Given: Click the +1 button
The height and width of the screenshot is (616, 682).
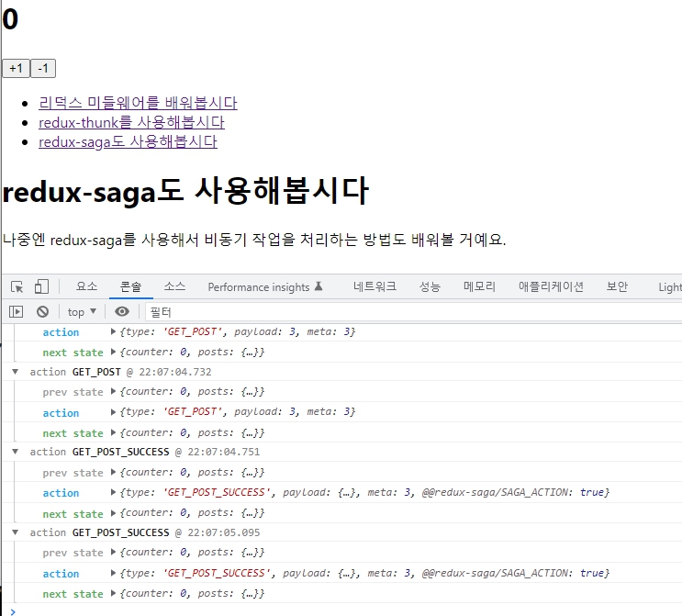Looking at the screenshot, I should click(17, 68).
